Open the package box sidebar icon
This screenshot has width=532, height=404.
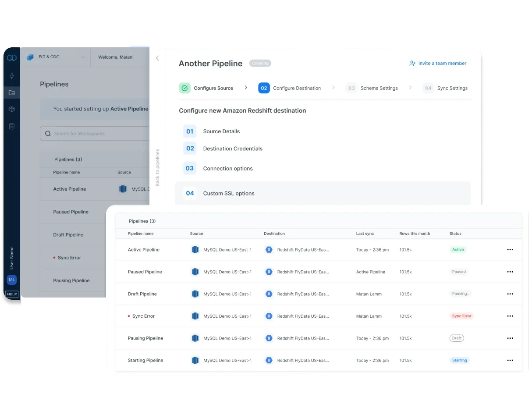click(x=12, y=109)
